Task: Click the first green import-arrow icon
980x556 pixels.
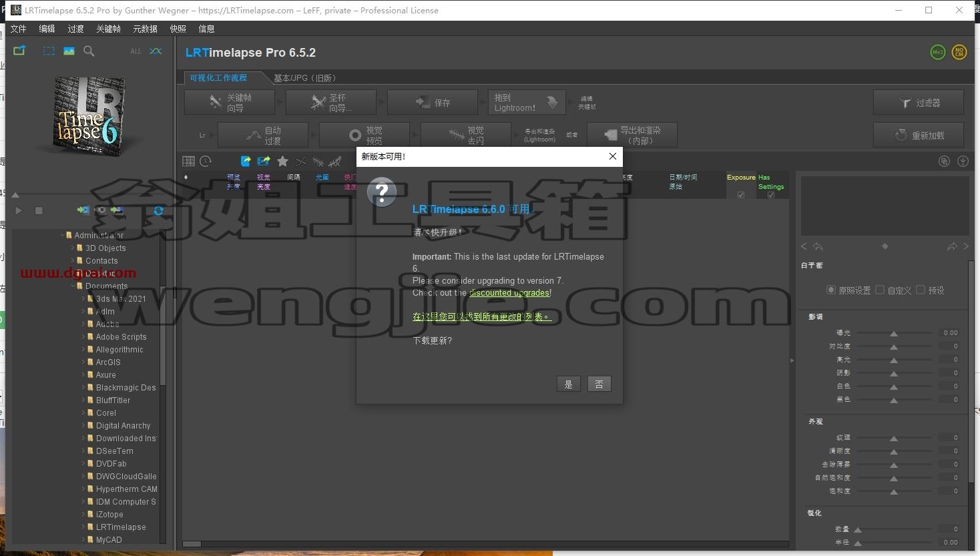Action: tap(83, 210)
